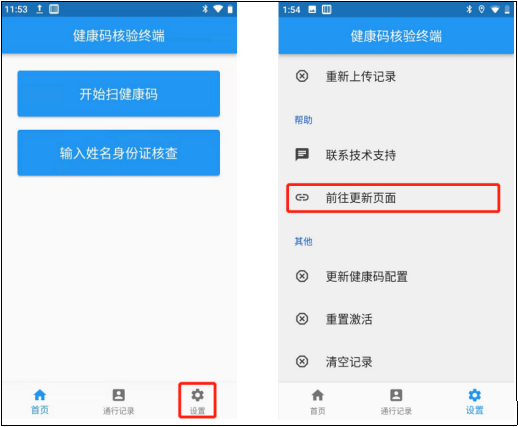Select the link icon beside 前往更新页面
This screenshot has height=427, width=518.
pyautogui.click(x=302, y=198)
